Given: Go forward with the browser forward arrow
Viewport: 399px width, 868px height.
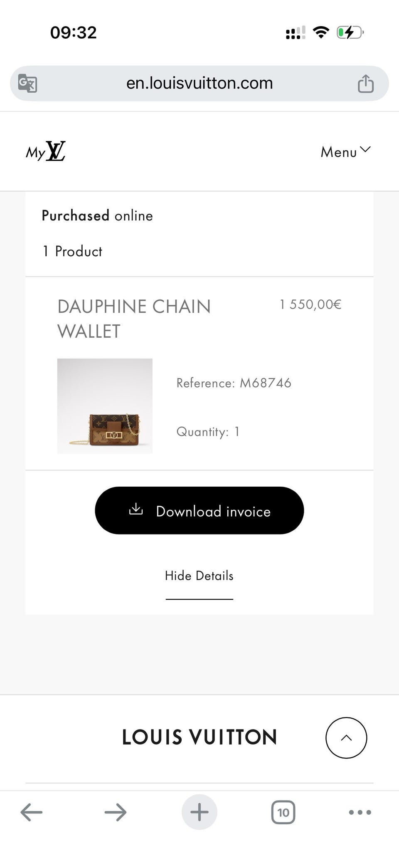Looking at the screenshot, I should coord(116,812).
